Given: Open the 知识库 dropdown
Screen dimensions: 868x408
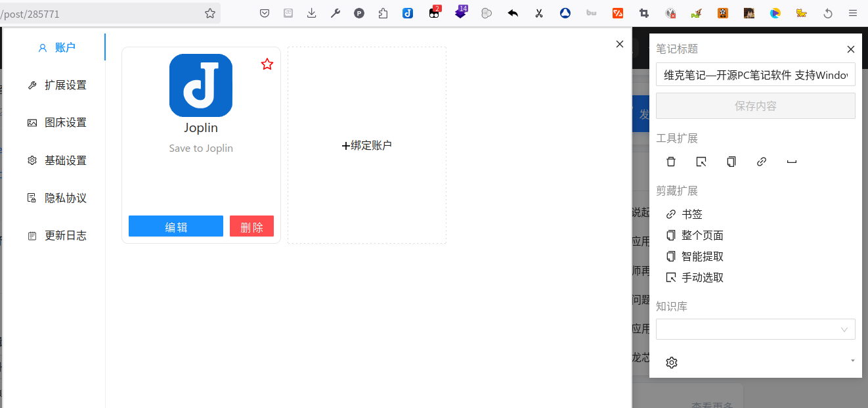Looking at the screenshot, I should (756, 329).
